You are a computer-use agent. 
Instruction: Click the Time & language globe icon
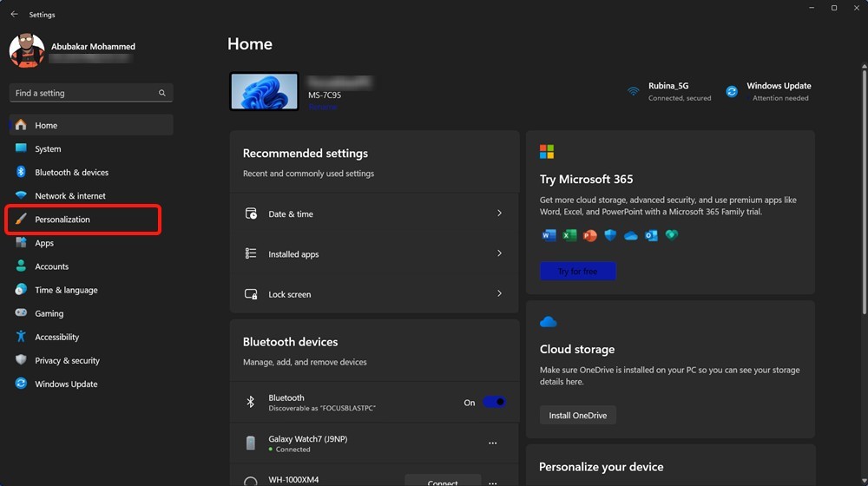click(x=21, y=290)
